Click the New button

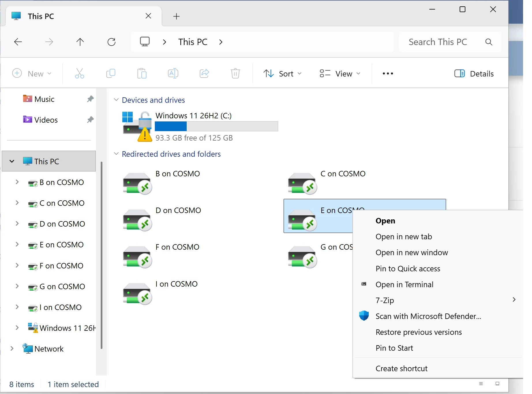click(x=32, y=74)
